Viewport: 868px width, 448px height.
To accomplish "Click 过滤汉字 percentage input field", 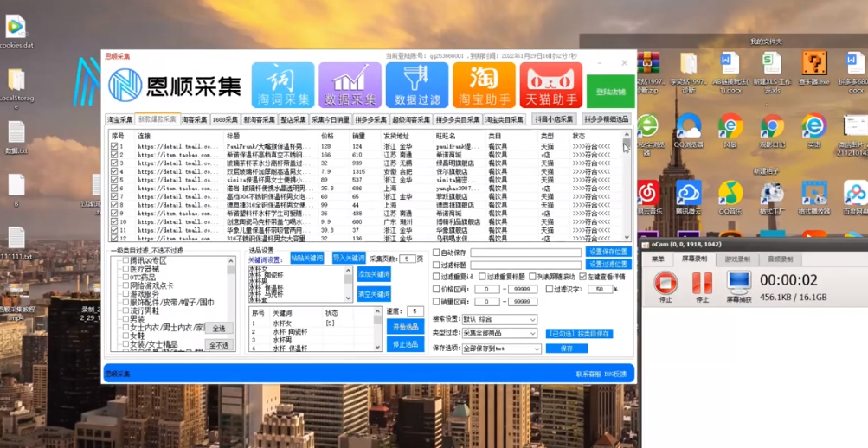I will [600, 289].
